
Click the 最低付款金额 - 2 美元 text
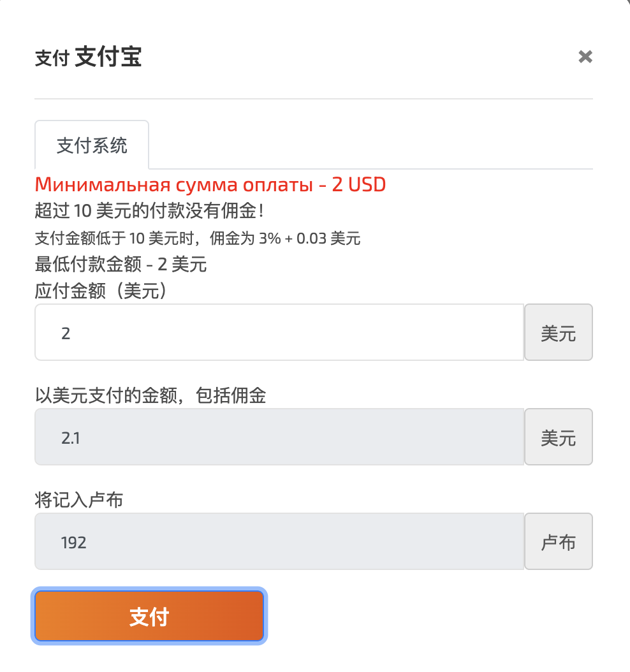tap(121, 264)
